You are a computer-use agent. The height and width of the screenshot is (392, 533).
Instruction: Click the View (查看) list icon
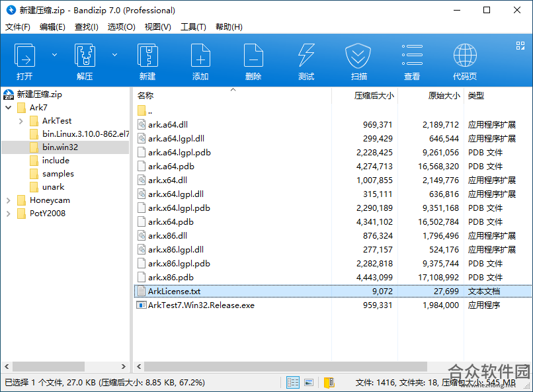(x=412, y=55)
